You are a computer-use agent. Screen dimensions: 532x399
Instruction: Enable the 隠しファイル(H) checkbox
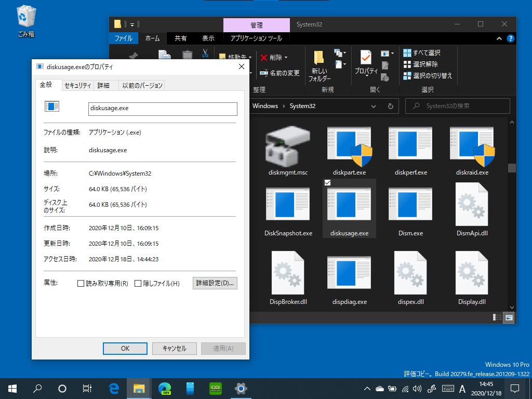[138, 283]
